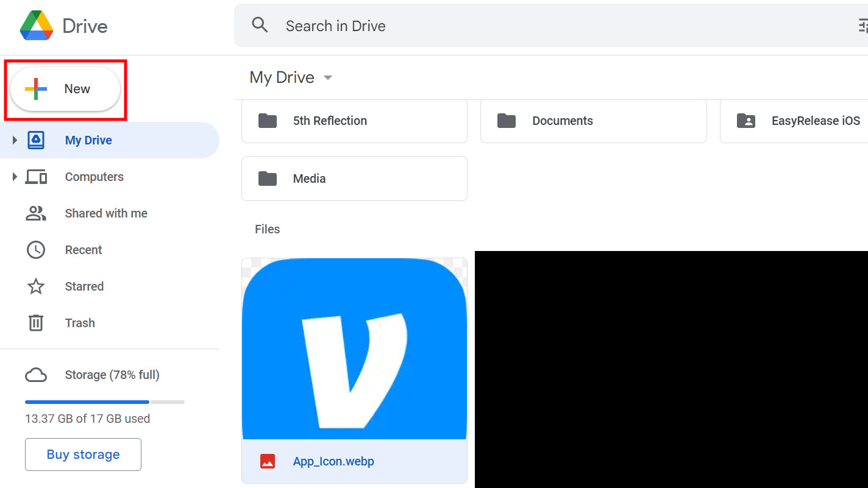
Task: Click the red image icon beside App_Icon.webp
Action: [x=268, y=461]
